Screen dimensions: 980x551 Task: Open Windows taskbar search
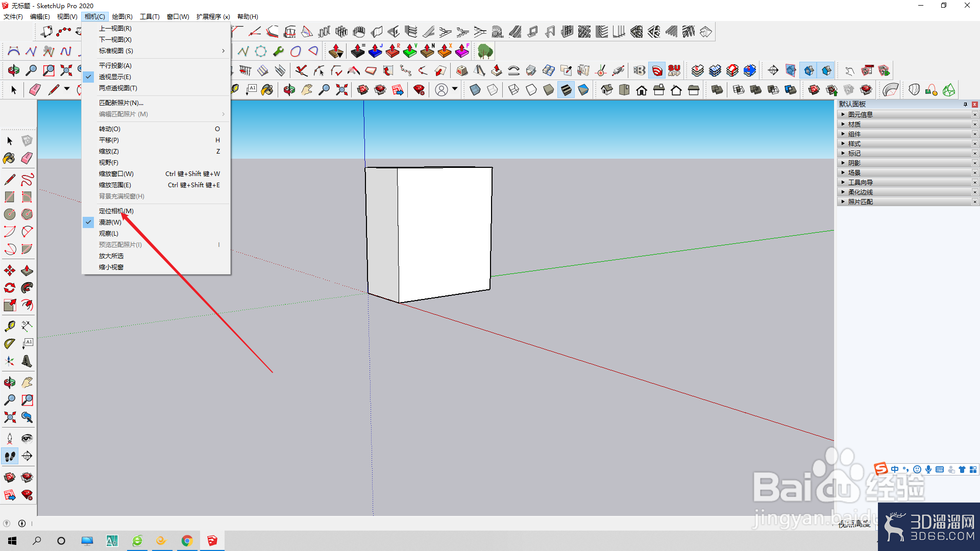(37, 541)
